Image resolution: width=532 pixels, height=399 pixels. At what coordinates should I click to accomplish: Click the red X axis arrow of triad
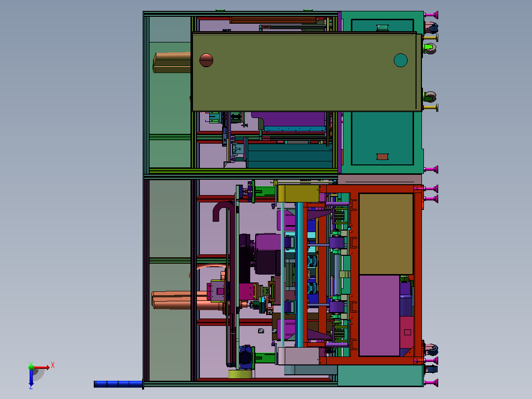[42, 367]
